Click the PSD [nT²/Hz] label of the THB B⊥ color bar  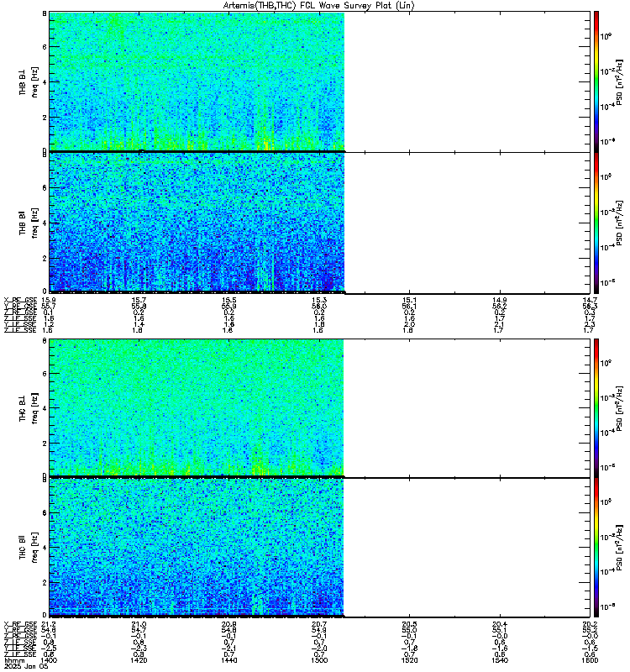619,82
